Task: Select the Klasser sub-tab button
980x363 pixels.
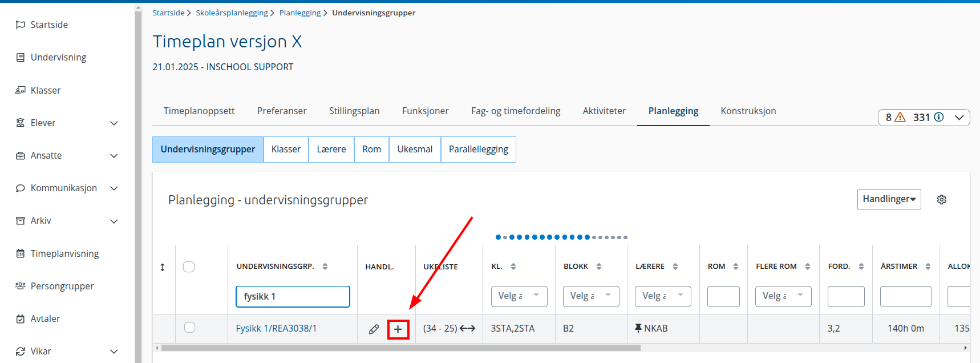Action: tap(286, 150)
